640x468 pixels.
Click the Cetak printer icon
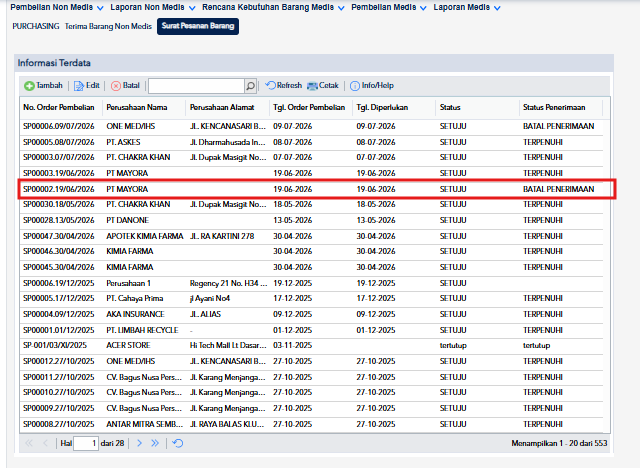[x=312, y=86]
